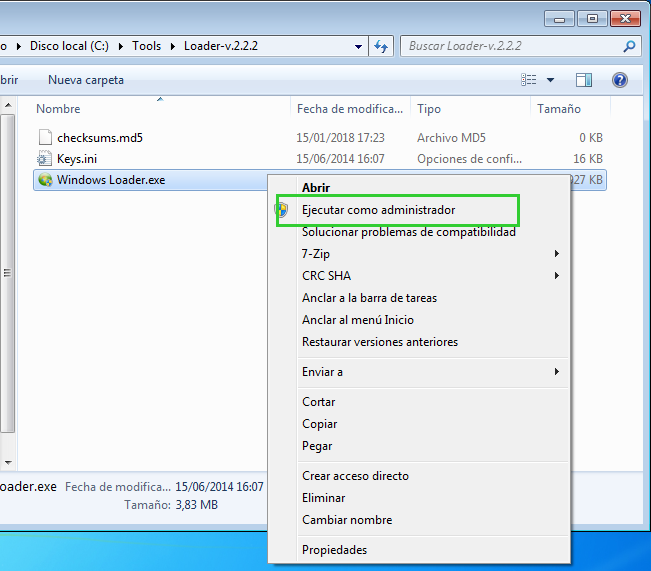
Task: Click the scrollbar down arrow
Action: point(8,463)
